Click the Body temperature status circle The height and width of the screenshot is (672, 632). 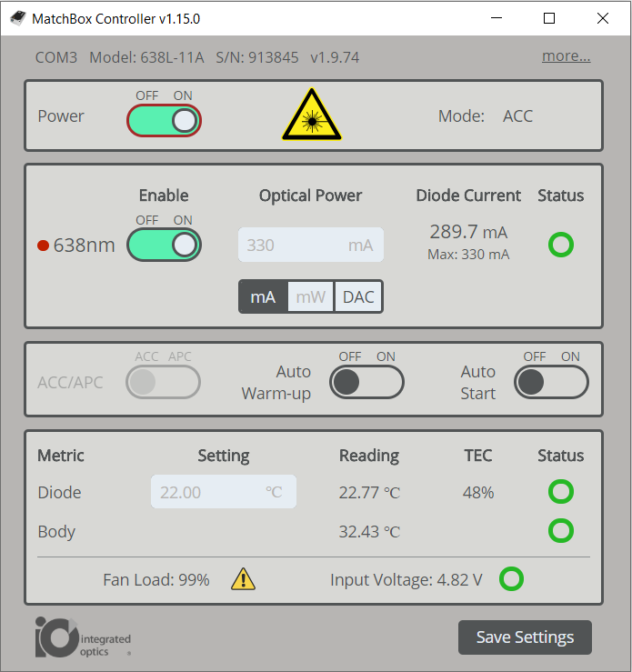[x=561, y=531]
